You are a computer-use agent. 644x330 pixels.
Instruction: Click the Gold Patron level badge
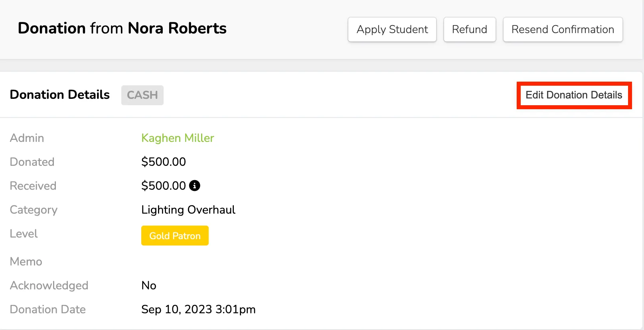(175, 236)
